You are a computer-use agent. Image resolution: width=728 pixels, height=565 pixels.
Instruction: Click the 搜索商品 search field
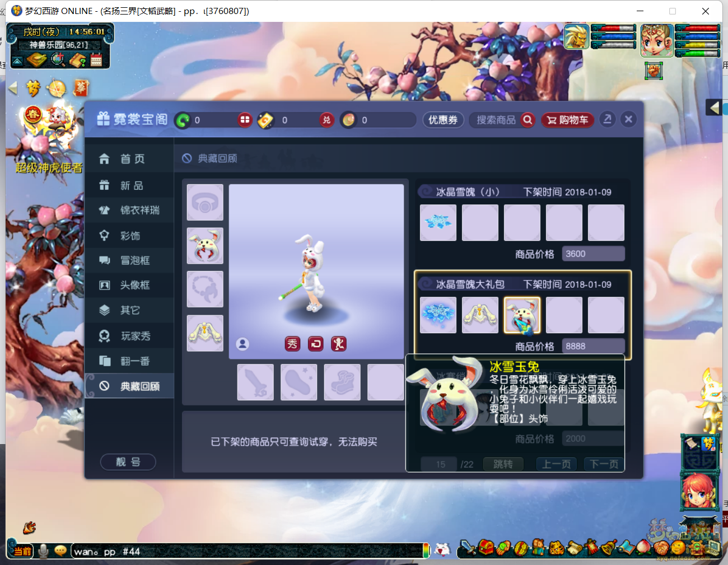(496, 120)
